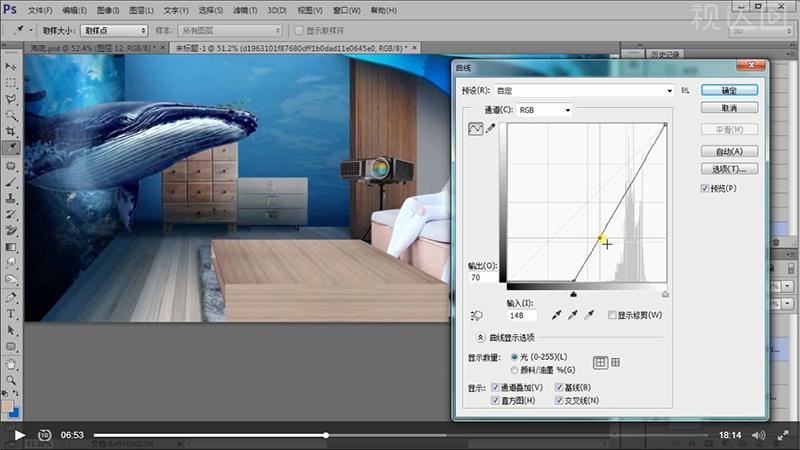Select the Quick Selection tool
800x450 pixels.
click(11, 115)
